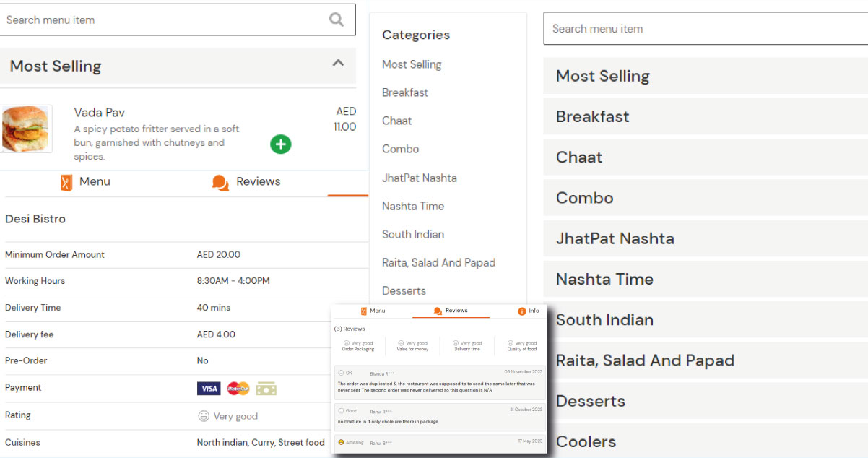The width and height of the screenshot is (868, 458).
Task: Click the orange Info icon in the popup
Action: point(523,311)
